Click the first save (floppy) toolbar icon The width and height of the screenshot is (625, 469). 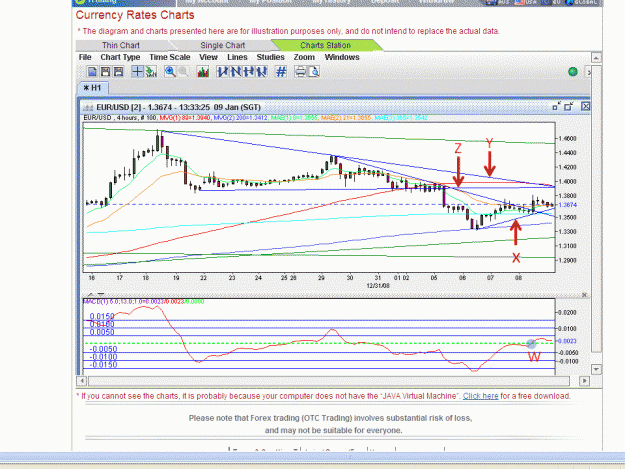pos(105,72)
